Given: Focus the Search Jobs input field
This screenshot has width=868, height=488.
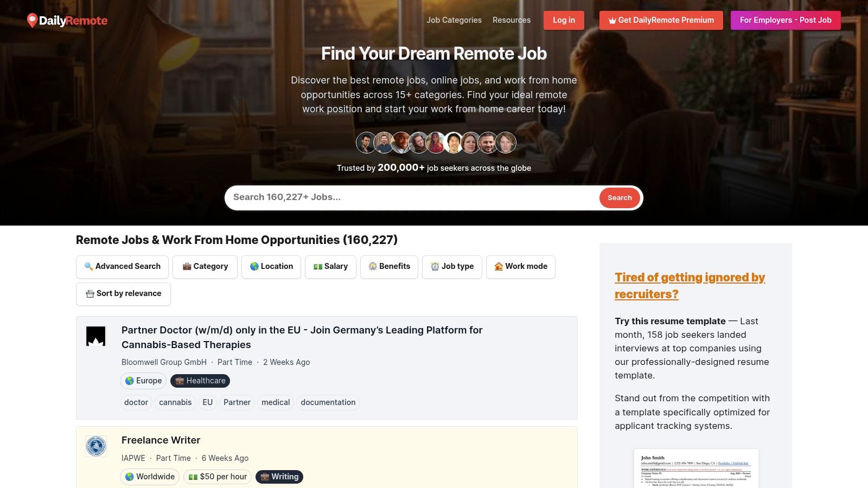Looking at the screenshot, I should point(412,197).
